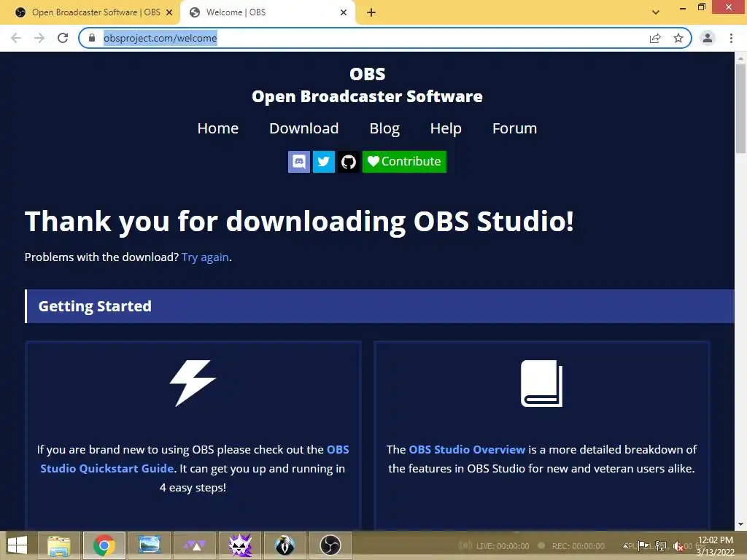Close the Open Broadcaster Software tab

coord(169,12)
